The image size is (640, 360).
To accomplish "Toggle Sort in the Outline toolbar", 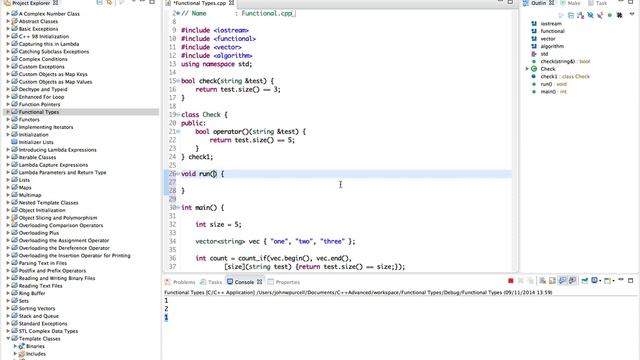I will tap(580, 15).
